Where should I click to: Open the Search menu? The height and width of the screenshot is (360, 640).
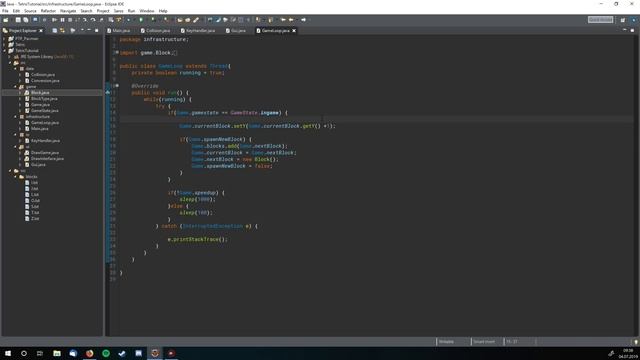[86, 11]
